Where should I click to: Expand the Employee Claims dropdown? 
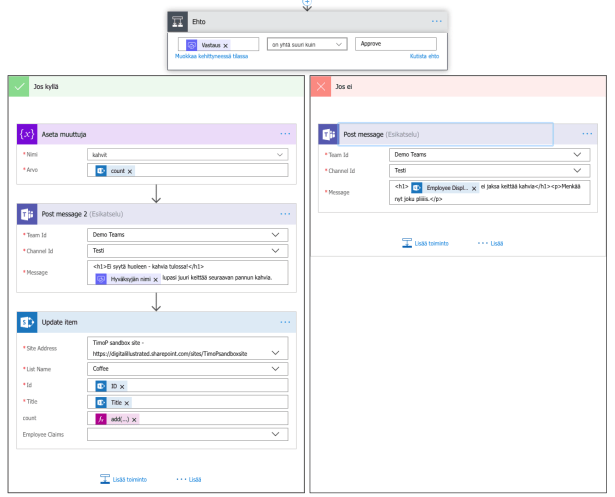277,435
